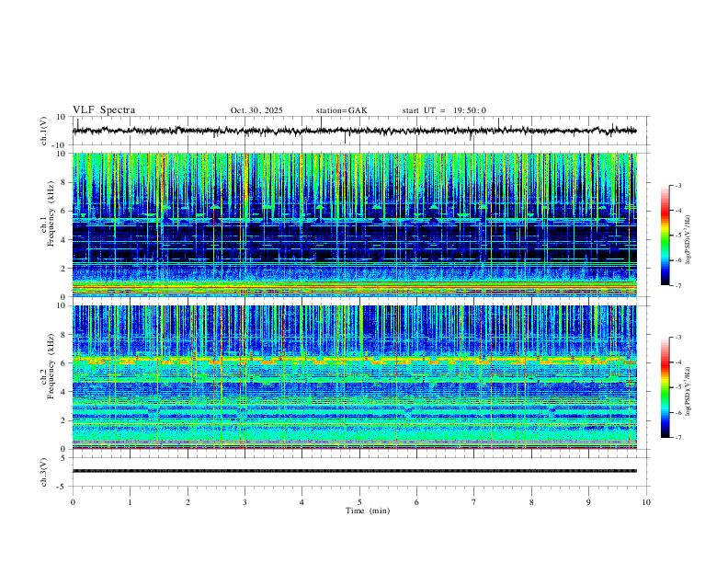This screenshot has height=563, width=728.
Task: Click the "start UT = 19:50:0" text
Action: pyautogui.click(x=444, y=110)
